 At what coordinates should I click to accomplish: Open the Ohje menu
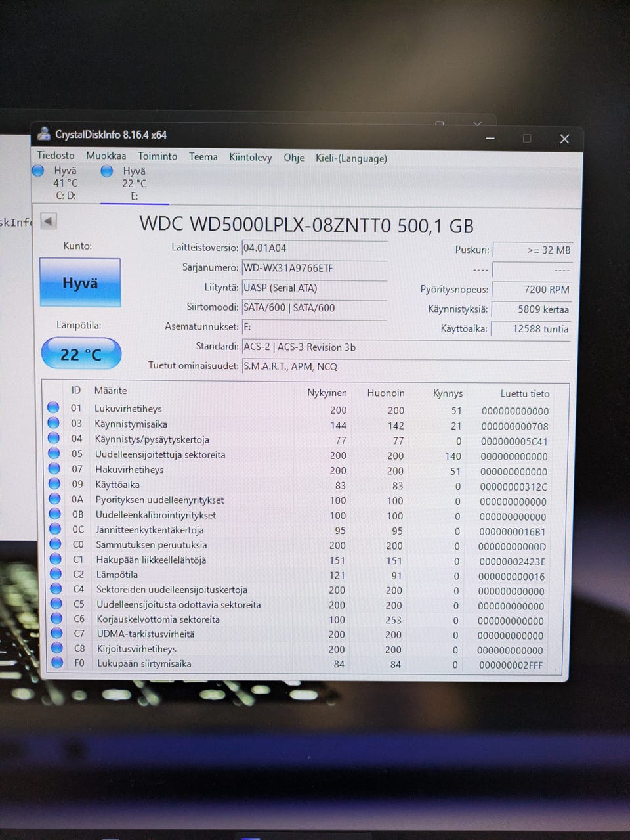click(x=294, y=158)
